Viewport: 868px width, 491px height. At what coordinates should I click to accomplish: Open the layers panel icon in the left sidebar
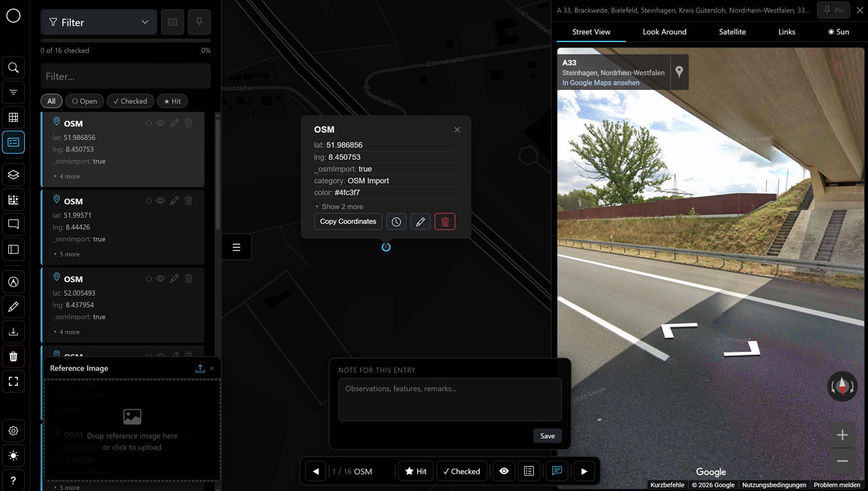pyautogui.click(x=13, y=175)
